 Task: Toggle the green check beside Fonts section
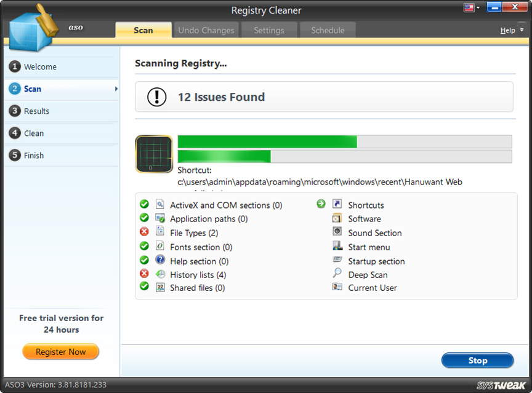point(143,246)
